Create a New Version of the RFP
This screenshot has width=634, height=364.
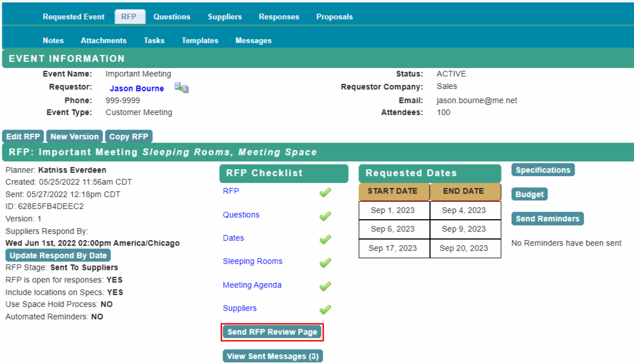click(x=74, y=136)
